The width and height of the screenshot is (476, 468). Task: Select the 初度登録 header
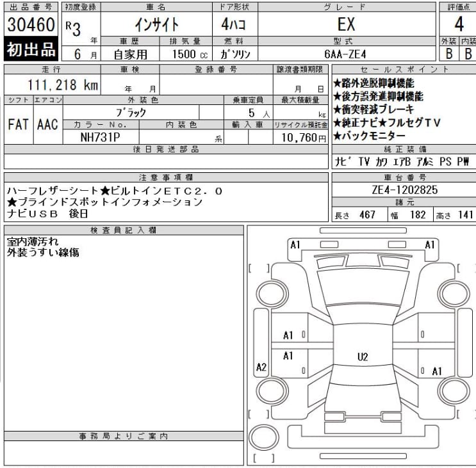pyautogui.click(x=81, y=7)
